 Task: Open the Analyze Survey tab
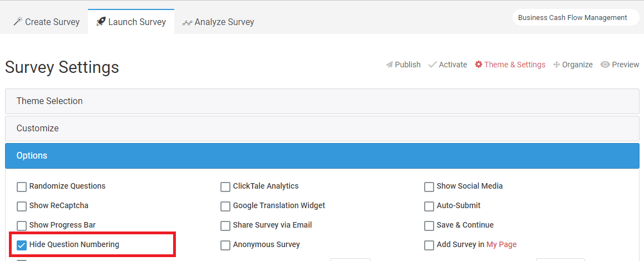218,22
